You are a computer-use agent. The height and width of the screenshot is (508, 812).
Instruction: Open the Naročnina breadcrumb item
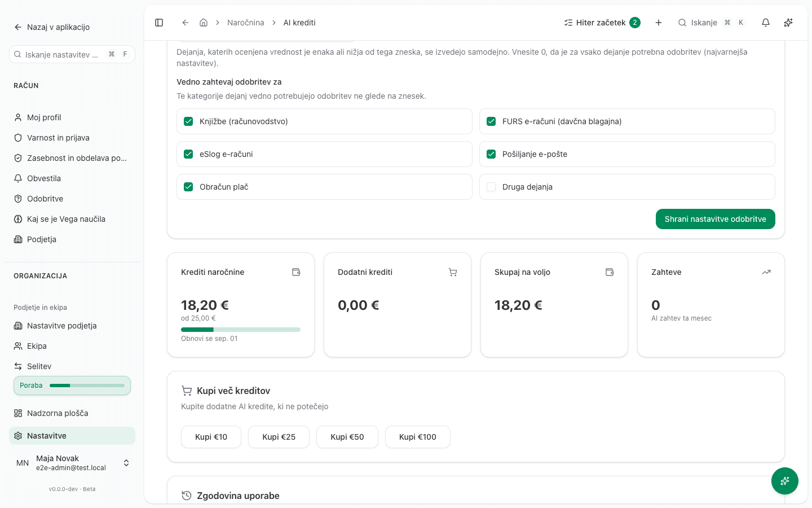pyautogui.click(x=245, y=23)
